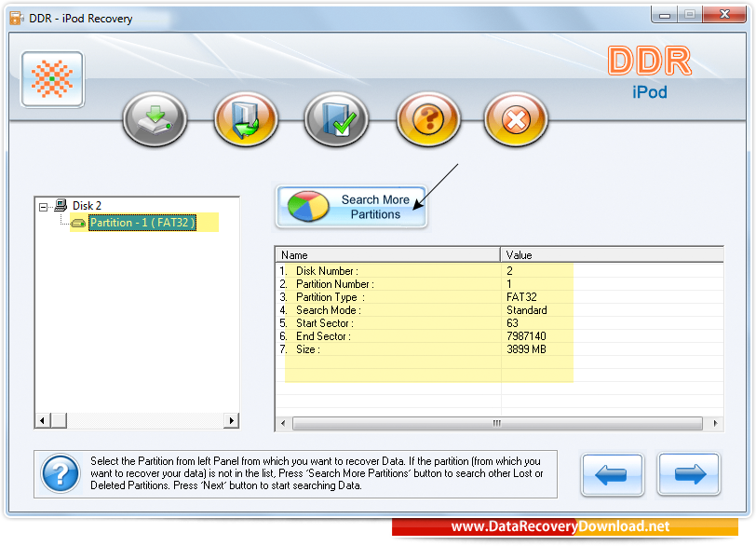Open help via orange question mark button
Screen dimensions: 756x546
point(428,119)
